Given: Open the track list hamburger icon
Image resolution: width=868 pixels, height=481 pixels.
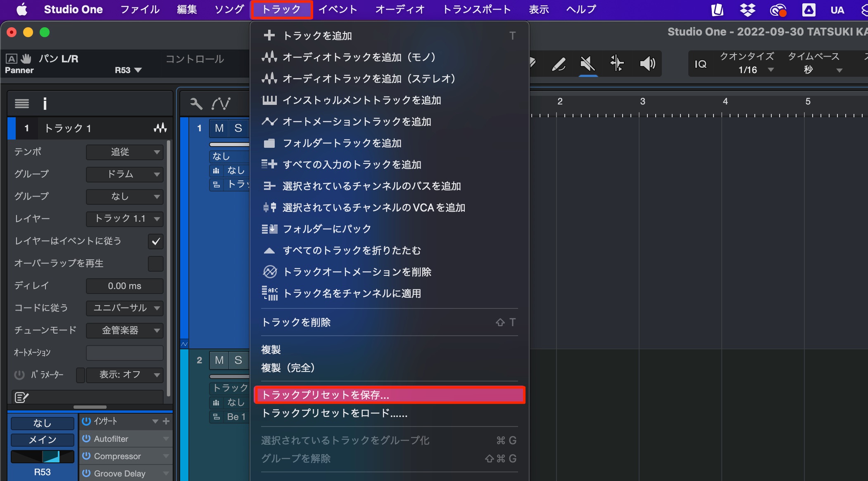Looking at the screenshot, I should 22,103.
